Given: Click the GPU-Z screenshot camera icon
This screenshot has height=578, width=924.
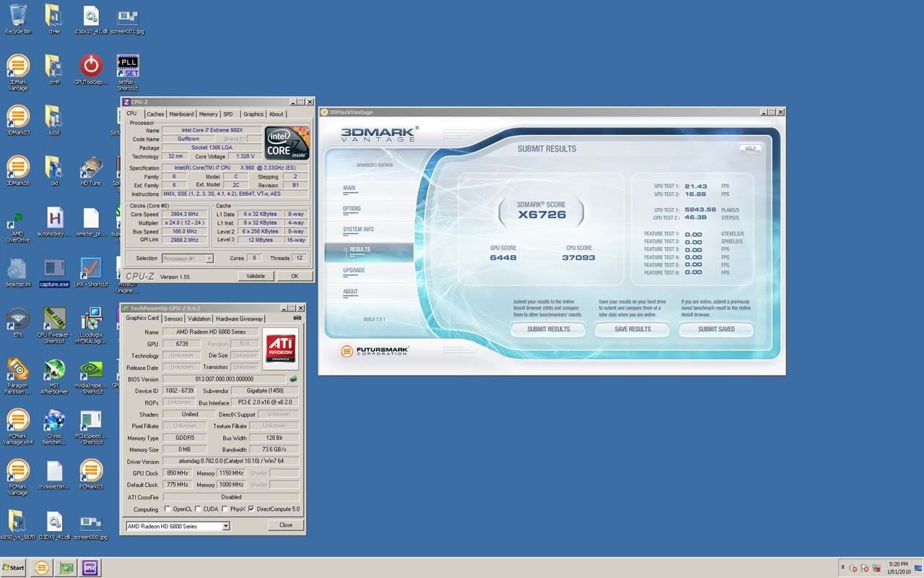Looking at the screenshot, I should pos(297,318).
